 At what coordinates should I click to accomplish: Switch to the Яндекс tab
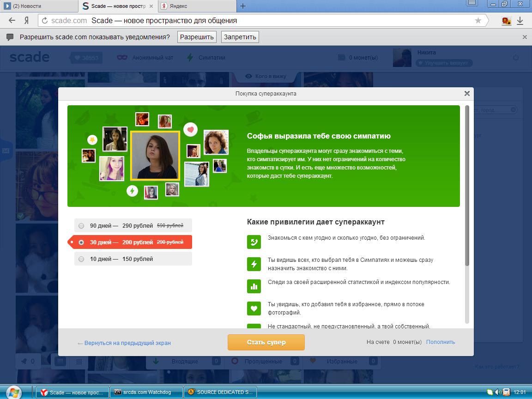pos(198,6)
